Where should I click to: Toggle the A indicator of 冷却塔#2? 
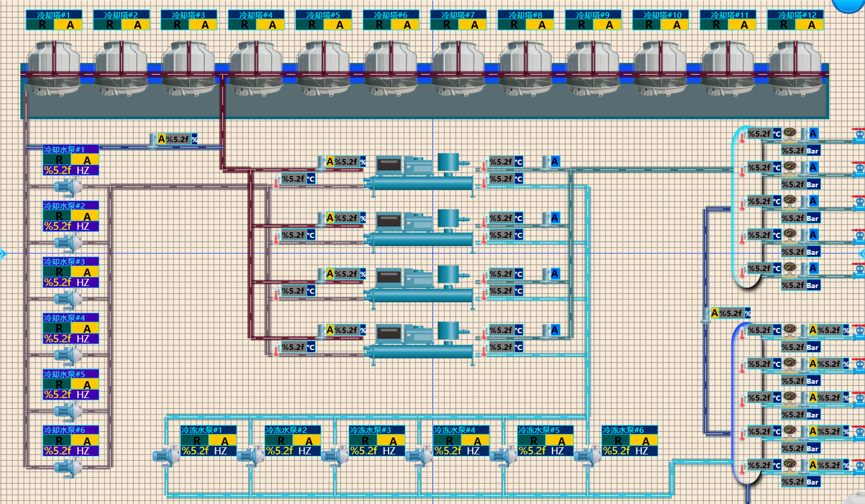[x=137, y=25]
